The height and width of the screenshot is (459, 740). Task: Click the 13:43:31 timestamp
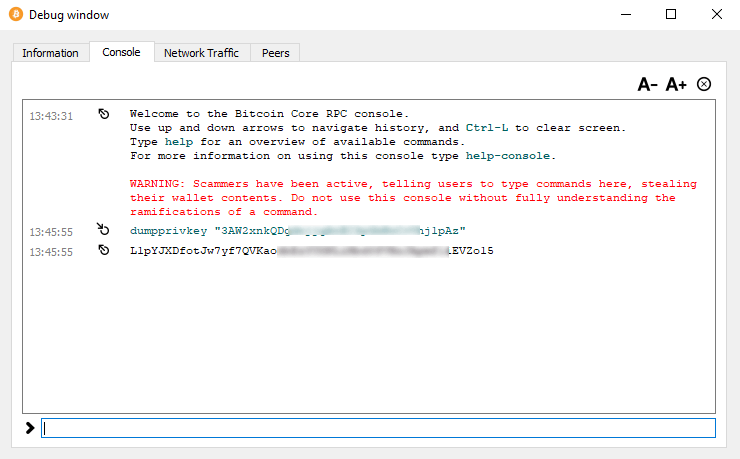tap(51, 116)
